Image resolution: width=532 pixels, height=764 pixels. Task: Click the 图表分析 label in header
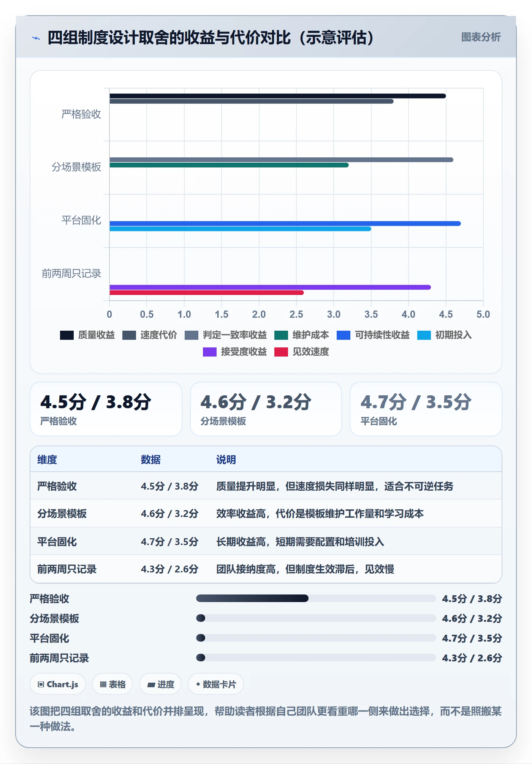point(481,37)
